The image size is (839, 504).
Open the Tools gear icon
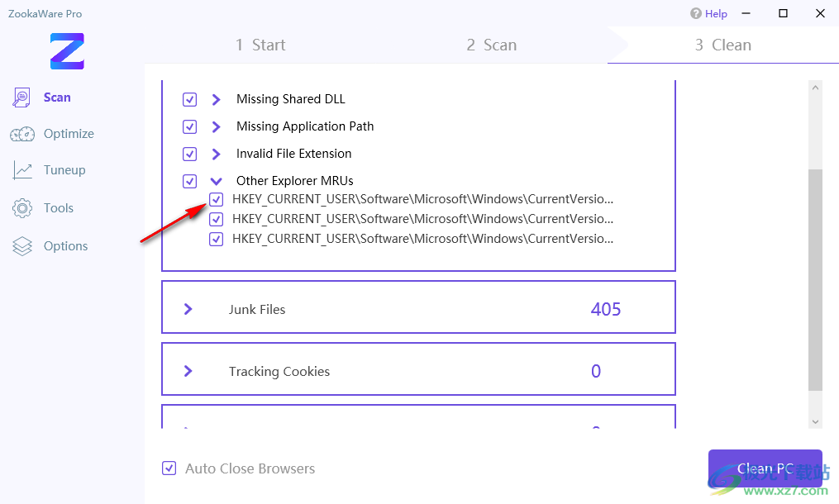coord(22,208)
